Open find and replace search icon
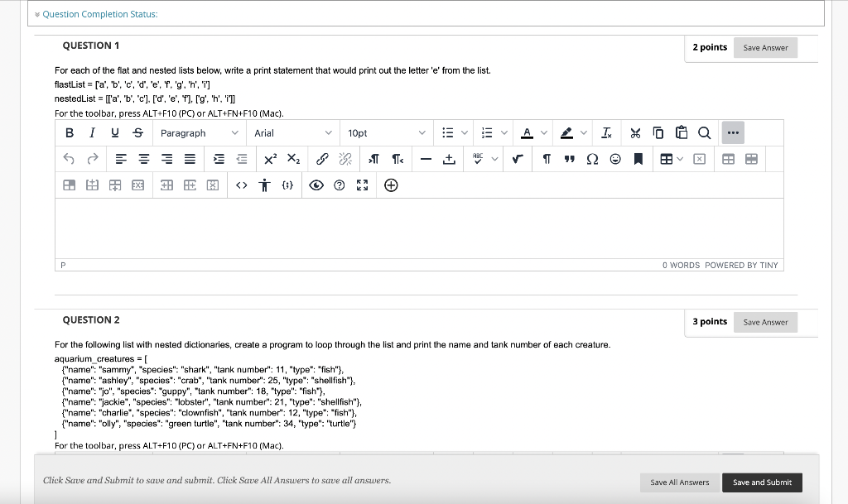The image size is (848, 504). click(x=704, y=133)
